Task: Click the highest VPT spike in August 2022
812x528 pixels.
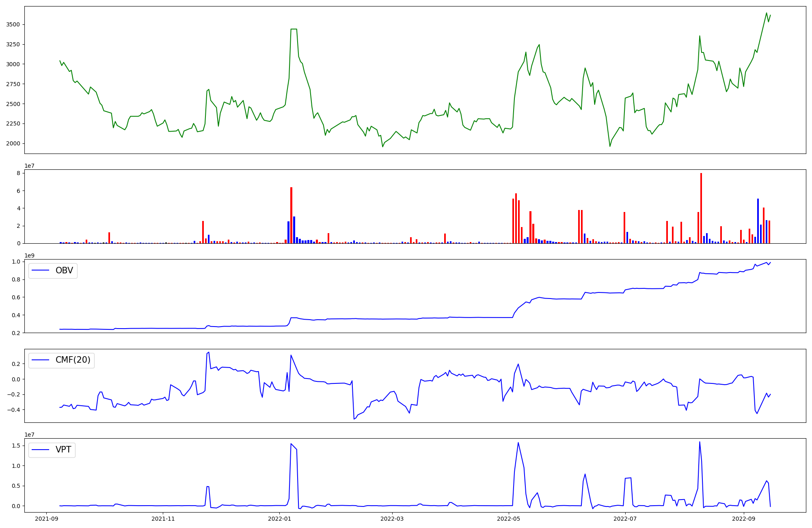Action: 700,442
